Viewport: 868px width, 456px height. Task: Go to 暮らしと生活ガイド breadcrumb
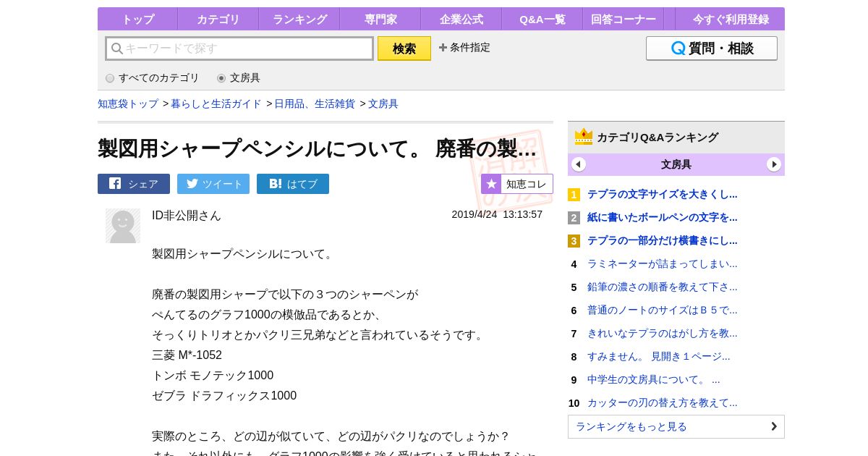point(216,104)
